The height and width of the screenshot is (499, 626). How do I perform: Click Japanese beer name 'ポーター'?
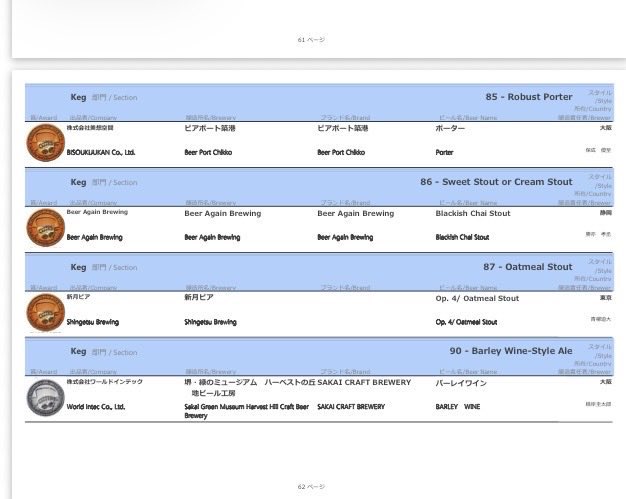(x=450, y=129)
